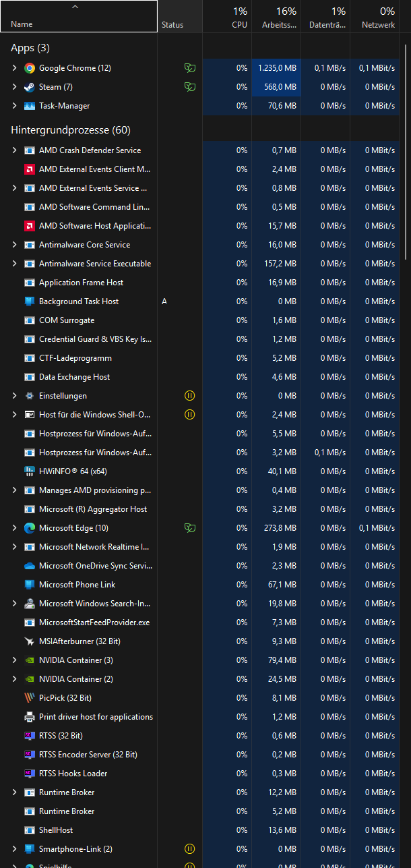Click the Microsoft Edge icon
Image resolution: width=411 pixels, height=868 pixels.
pyautogui.click(x=30, y=528)
